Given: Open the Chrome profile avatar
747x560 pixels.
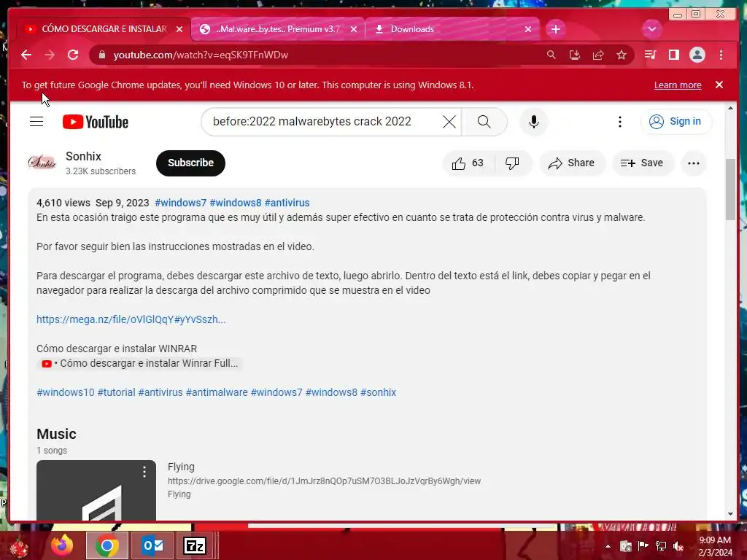Looking at the screenshot, I should pos(697,55).
